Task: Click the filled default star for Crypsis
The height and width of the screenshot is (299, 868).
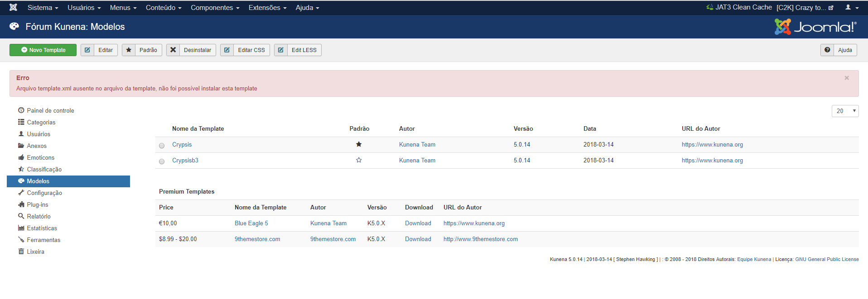Action: 359,144
